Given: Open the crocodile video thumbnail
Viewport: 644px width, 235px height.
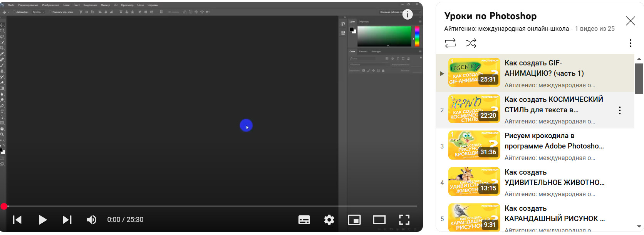Looking at the screenshot, I should (x=475, y=145).
